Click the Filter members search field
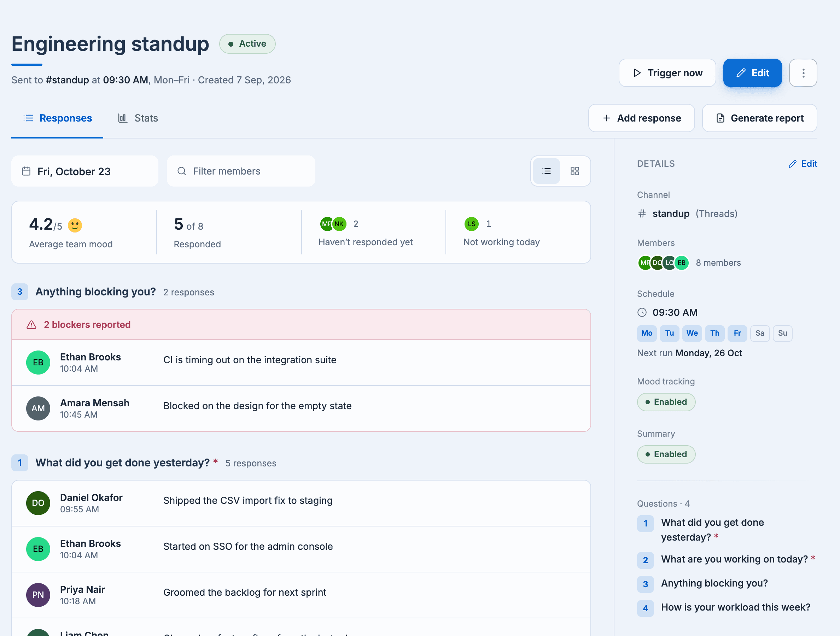This screenshot has height=636, width=840. point(241,171)
